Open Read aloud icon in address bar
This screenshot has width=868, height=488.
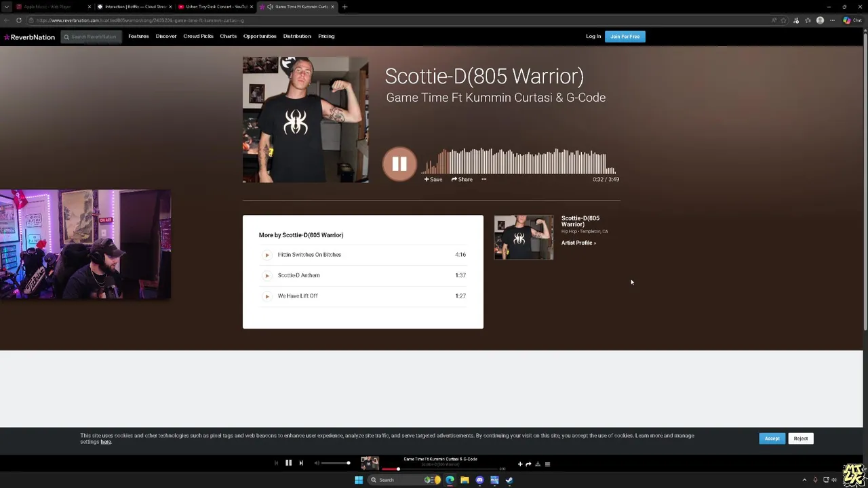774,20
